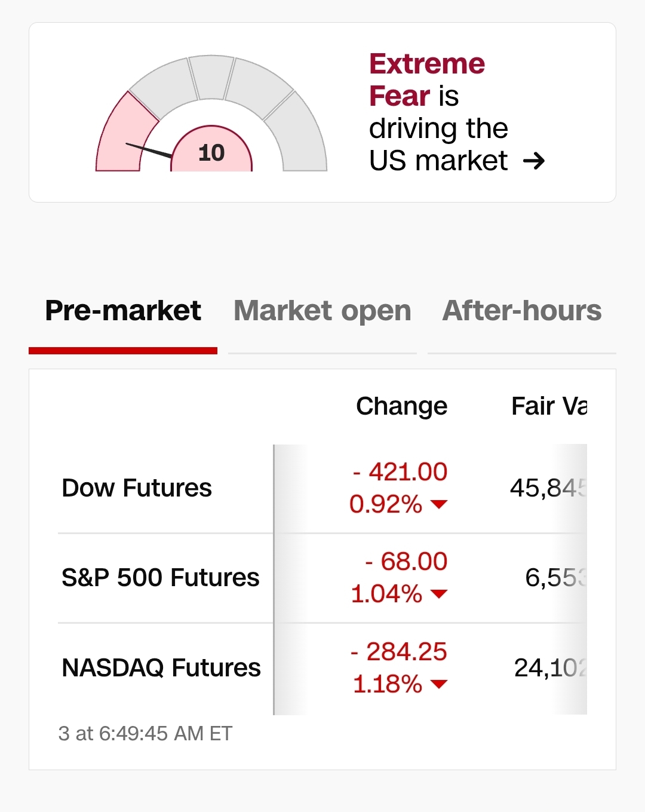Click the red down triangle beside 1.04%
The height and width of the screenshot is (812, 645).
(x=439, y=594)
